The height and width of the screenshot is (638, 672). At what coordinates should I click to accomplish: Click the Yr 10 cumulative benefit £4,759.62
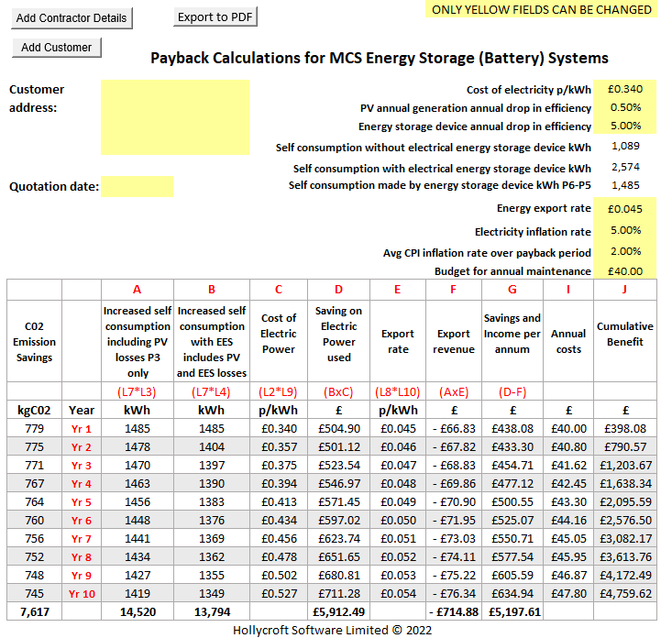click(624, 594)
